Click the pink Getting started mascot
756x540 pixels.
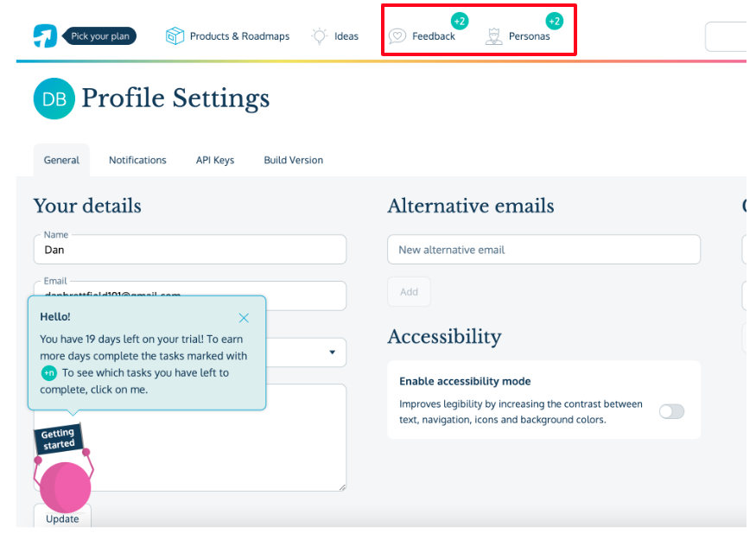pos(65,486)
